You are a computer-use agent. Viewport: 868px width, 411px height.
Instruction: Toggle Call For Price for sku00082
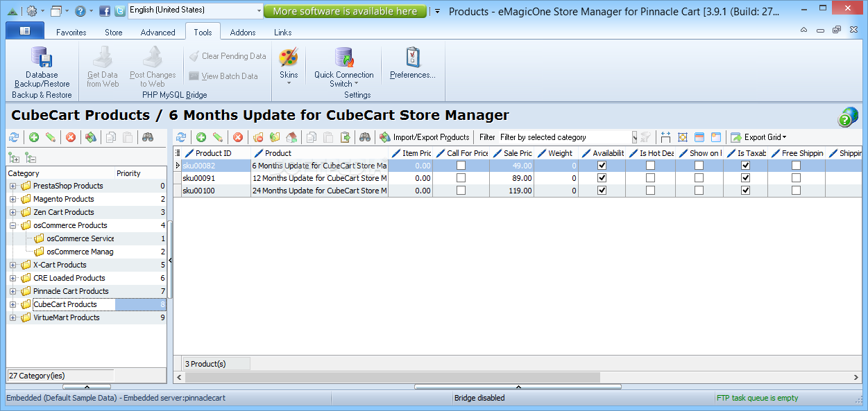pos(461,166)
